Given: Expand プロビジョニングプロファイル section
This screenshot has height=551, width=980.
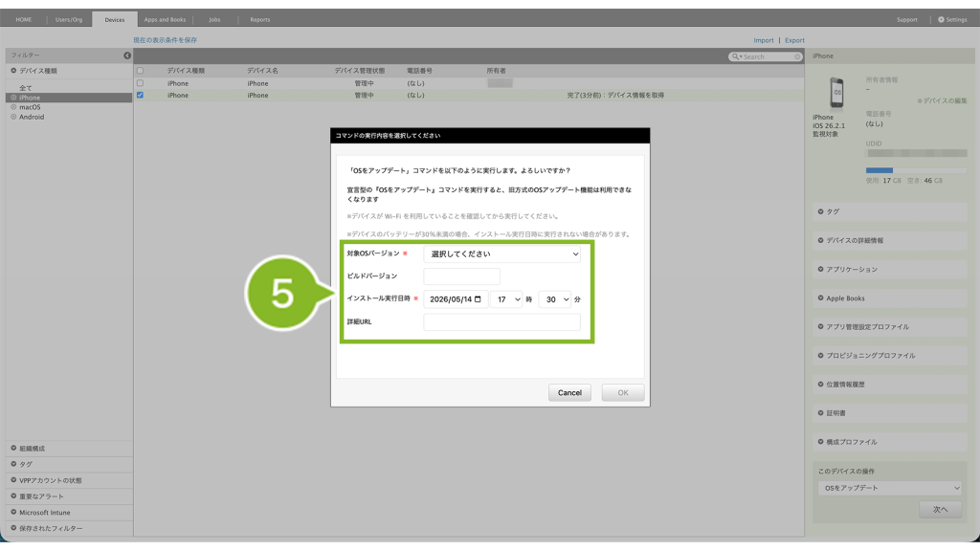Looking at the screenshot, I should [x=890, y=356].
